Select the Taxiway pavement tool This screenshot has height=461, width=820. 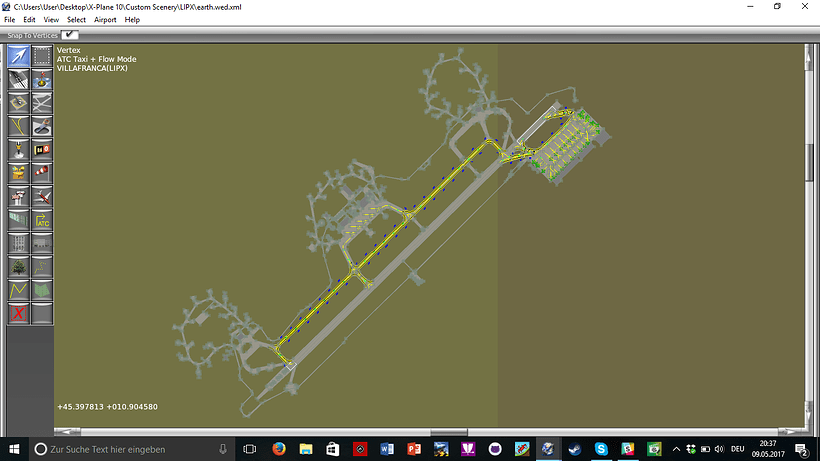pyautogui.click(x=42, y=103)
